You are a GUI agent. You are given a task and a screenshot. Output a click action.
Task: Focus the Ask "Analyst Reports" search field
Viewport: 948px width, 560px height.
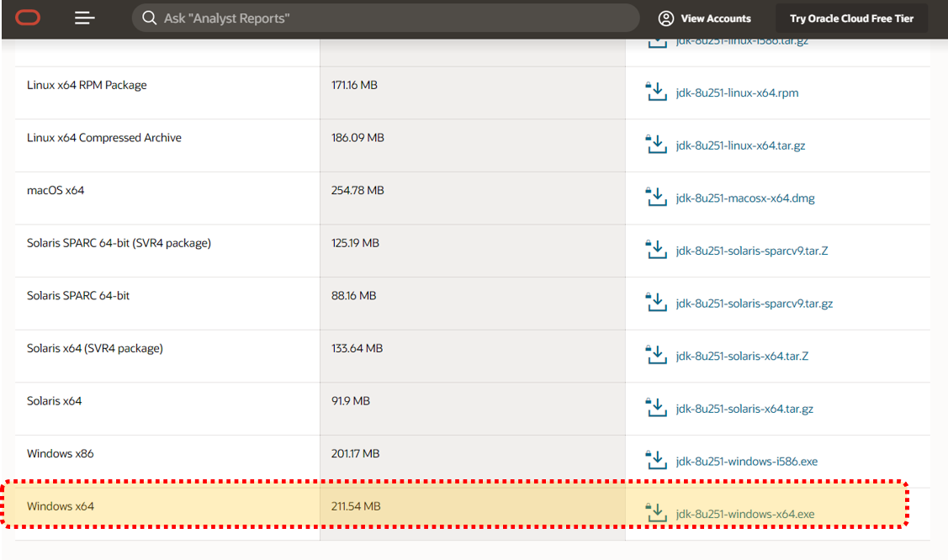tap(386, 18)
